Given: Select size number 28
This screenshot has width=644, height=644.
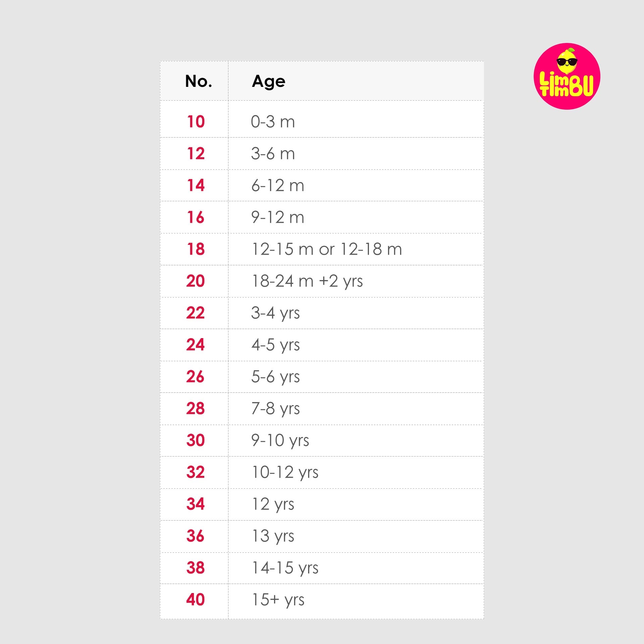Looking at the screenshot, I should coord(196,409).
